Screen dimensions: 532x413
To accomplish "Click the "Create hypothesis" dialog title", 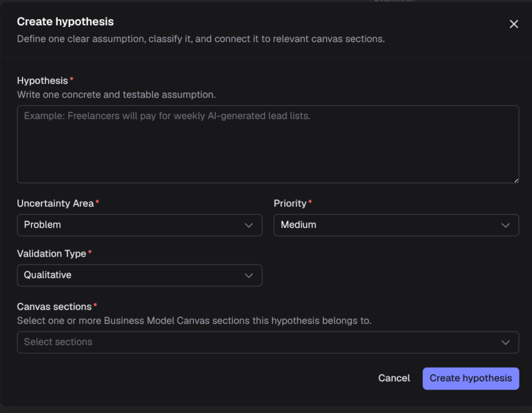I will click(x=65, y=22).
